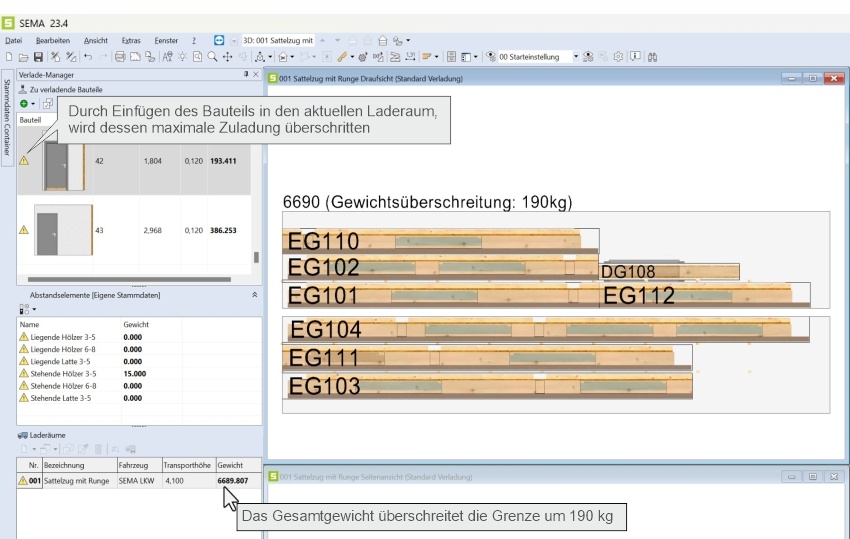
Task: Click the binoculars search icon
Action: [652, 56]
